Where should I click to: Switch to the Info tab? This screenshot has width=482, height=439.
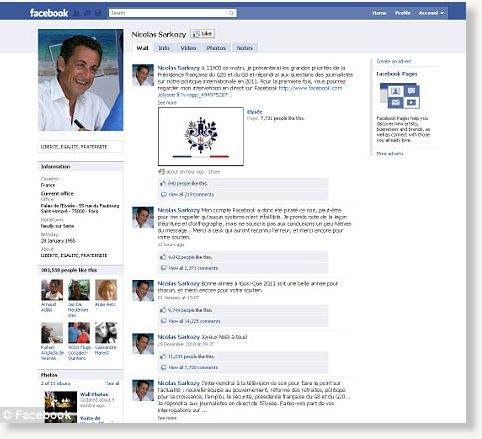(164, 48)
